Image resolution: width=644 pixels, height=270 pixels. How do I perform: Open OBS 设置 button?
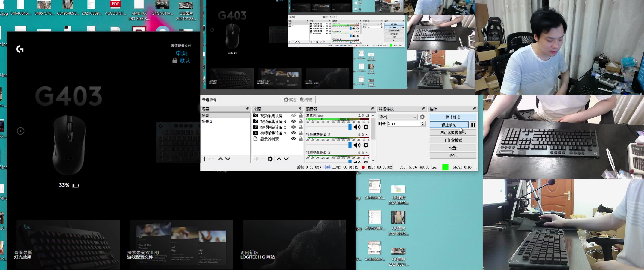(x=452, y=148)
